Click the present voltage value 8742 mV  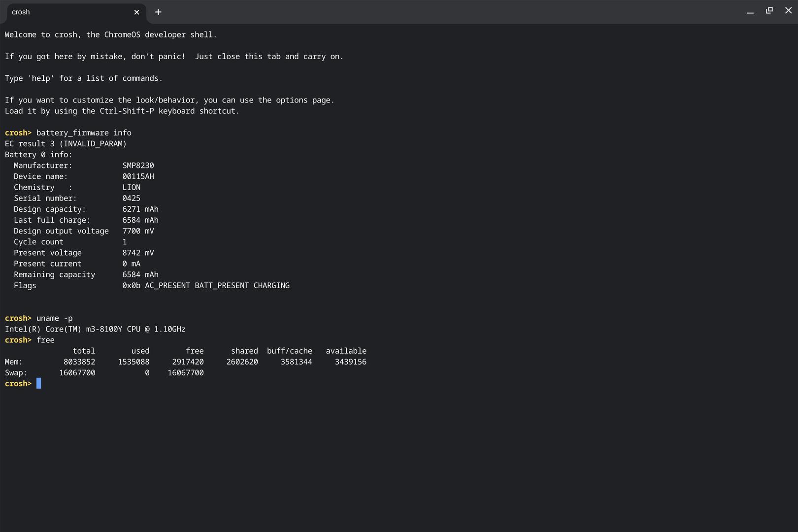pyautogui.click(x=138, y=253)
